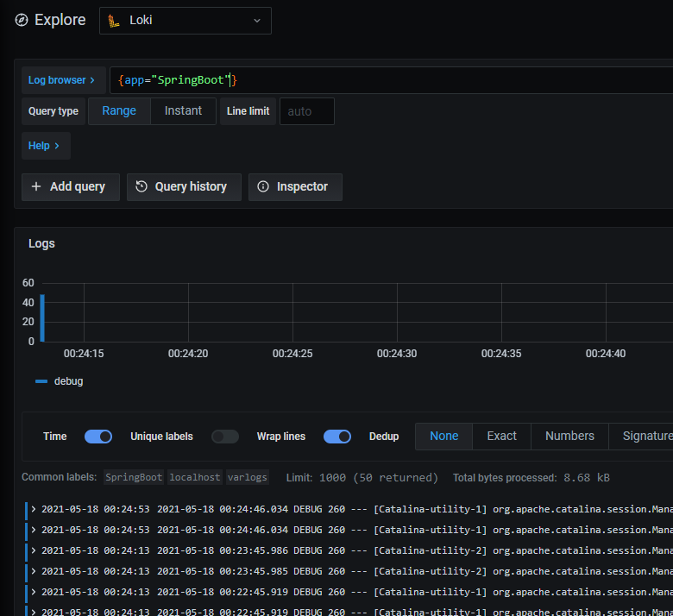Click Total bytes processed 8.68 kB text
673x616 pixels.
pos(531,478)
